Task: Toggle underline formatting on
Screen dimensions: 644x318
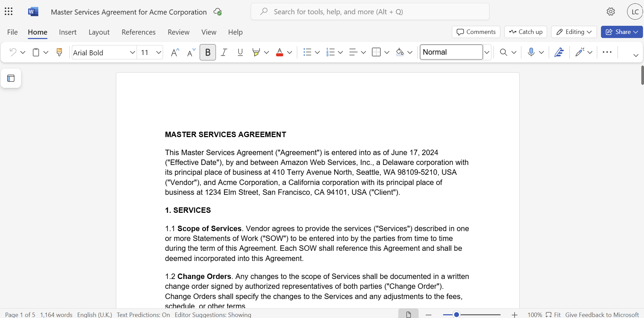Action: (240, 52)
